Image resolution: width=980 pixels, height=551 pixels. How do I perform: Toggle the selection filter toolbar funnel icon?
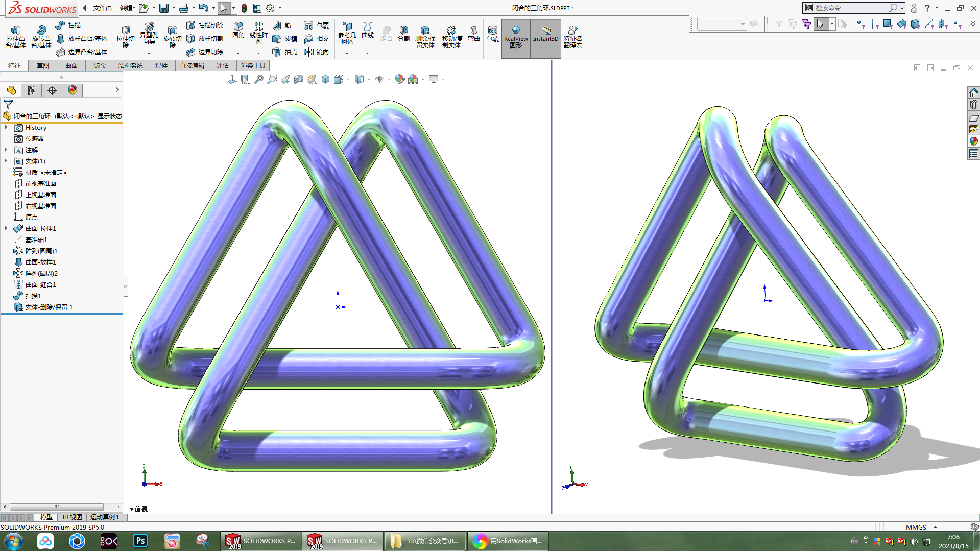click(x=779, y=24)
